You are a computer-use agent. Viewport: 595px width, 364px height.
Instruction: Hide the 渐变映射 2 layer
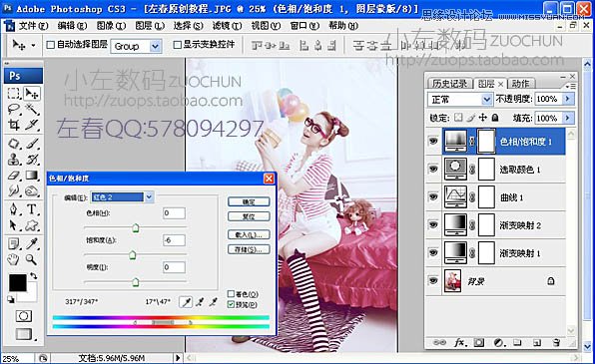coord(433,224)
